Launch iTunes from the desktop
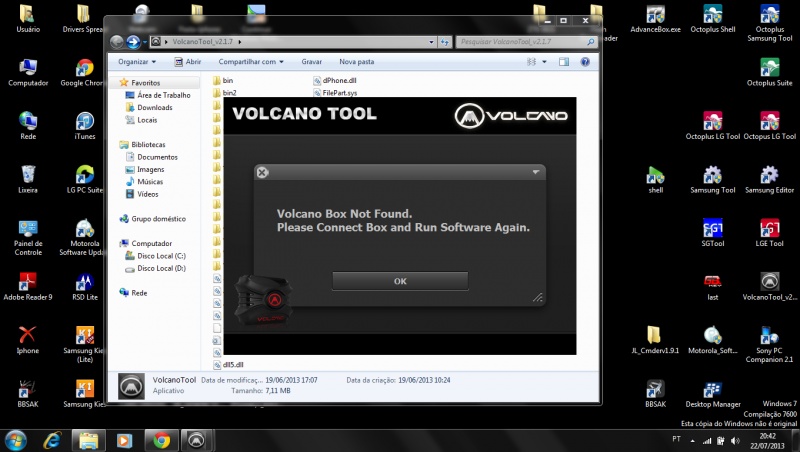 pos(85,126)
